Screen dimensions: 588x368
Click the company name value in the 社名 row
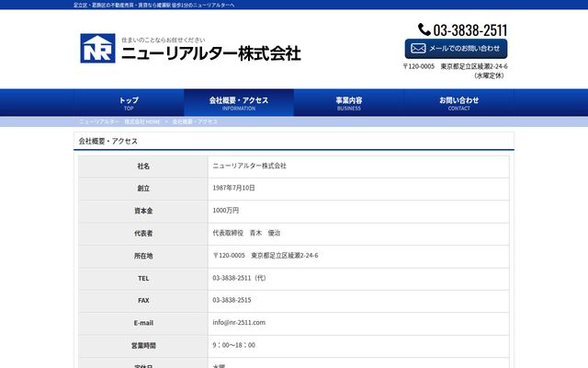click(x=249, y=166)
